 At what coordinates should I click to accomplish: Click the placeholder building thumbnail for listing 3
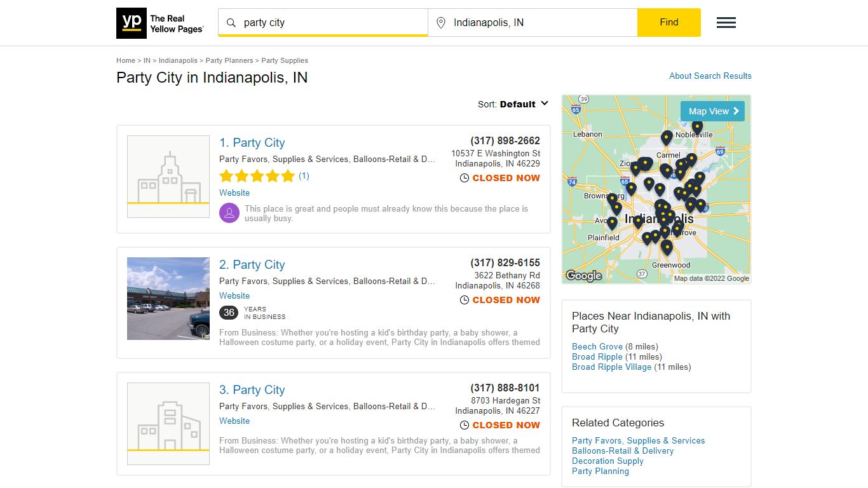(168, 424)
